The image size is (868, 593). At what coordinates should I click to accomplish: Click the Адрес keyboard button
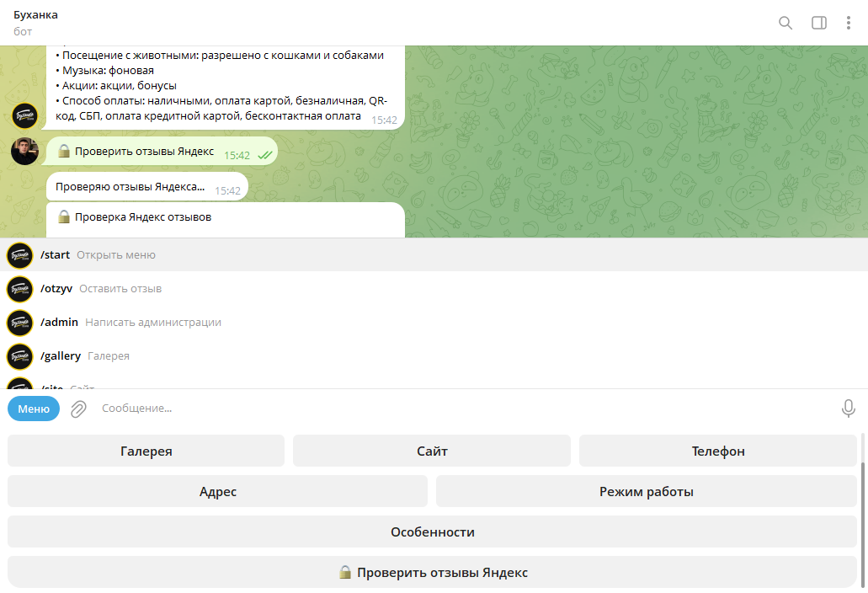pyautogui.click(x=217, y=491)
